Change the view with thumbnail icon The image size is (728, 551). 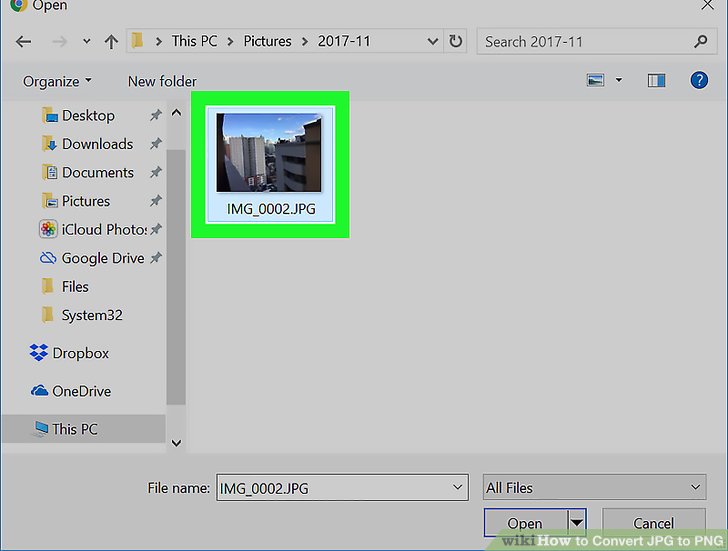click(595, 80)
